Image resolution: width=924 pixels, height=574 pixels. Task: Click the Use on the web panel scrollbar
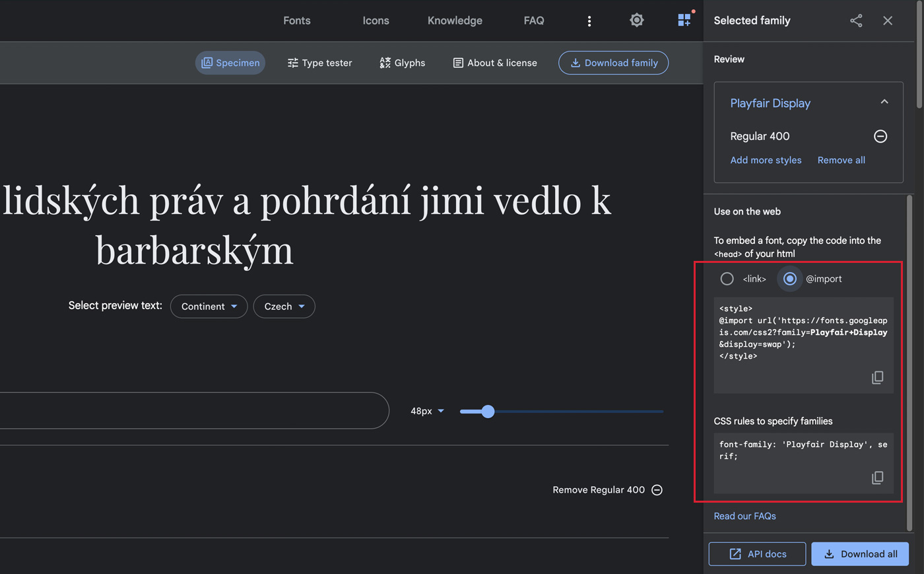[x=909, y=363]
